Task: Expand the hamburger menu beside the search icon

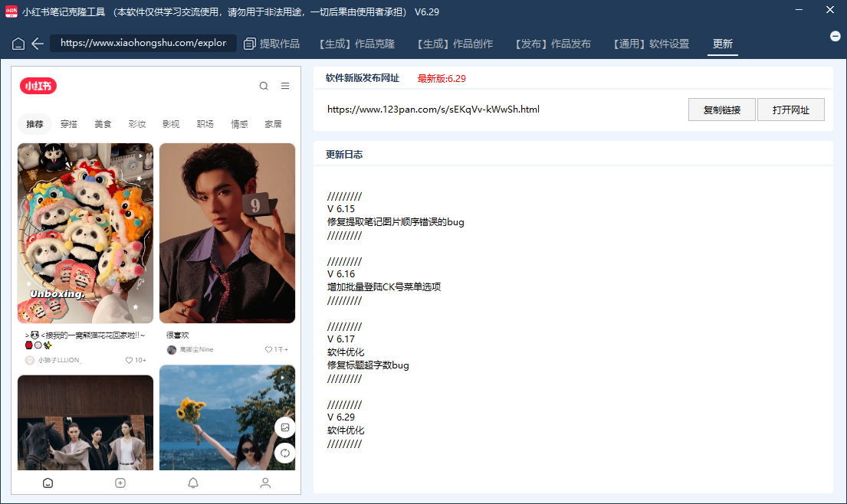Action: (x=285, y=86)
